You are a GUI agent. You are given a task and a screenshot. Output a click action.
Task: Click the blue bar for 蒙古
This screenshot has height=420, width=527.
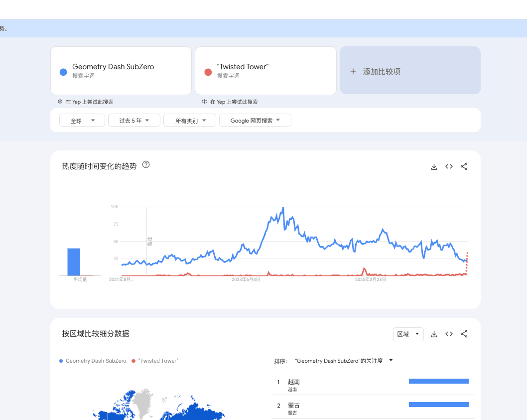click(439, 405)
